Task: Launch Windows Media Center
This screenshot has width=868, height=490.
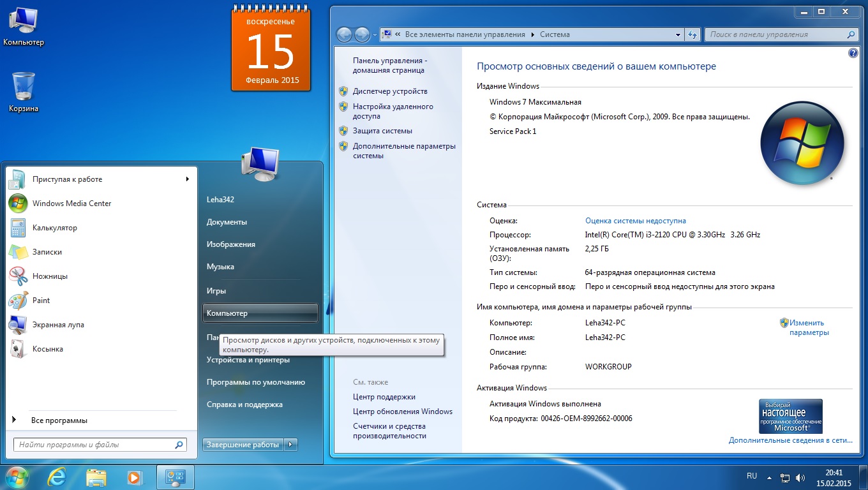Action: tap(71, 204)
